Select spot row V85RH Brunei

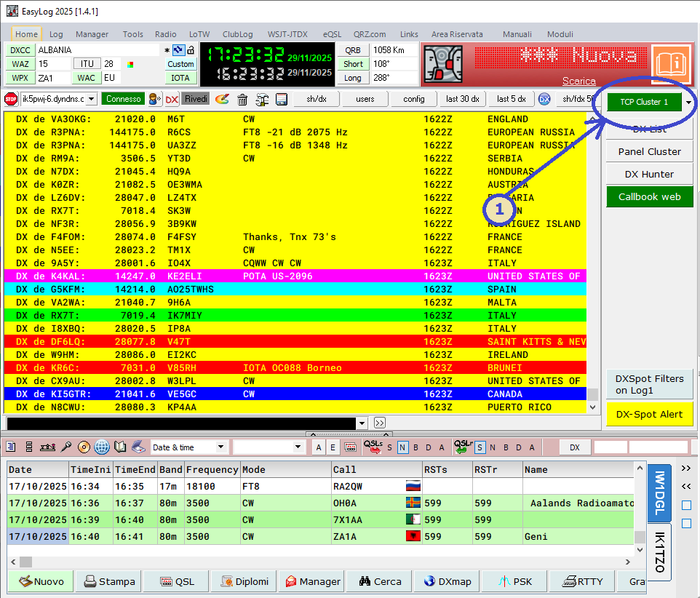coord(295,367)
